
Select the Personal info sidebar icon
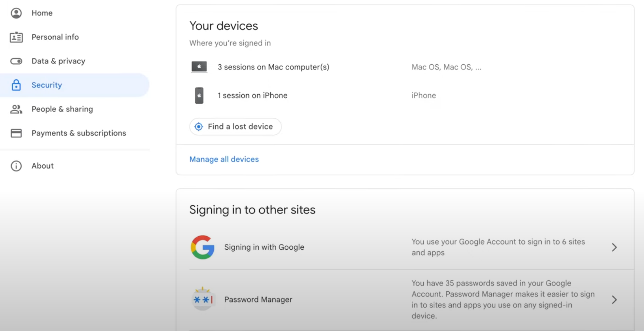[x=16, y=37]
